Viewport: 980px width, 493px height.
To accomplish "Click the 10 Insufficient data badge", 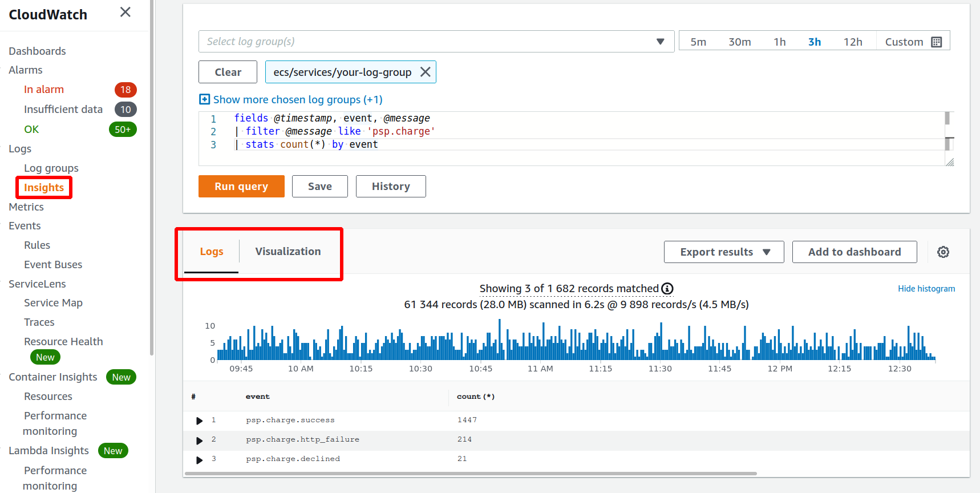I will coord(125,110).
